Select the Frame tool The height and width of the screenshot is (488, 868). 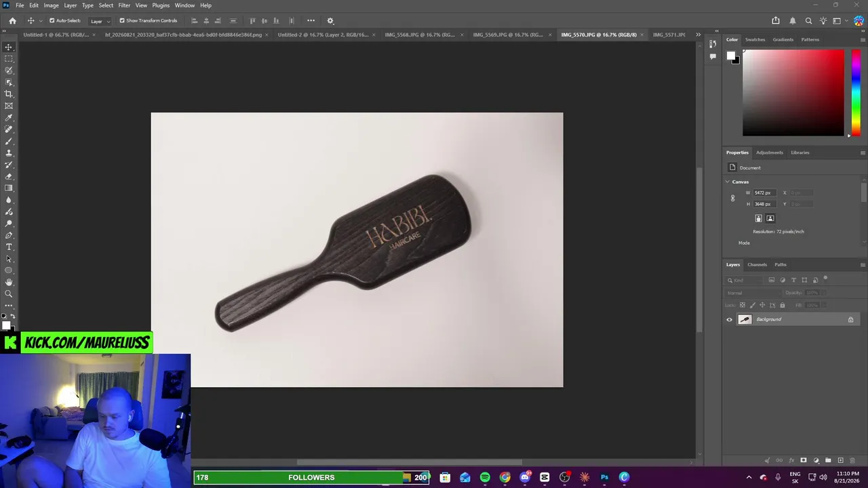(9, 106)
